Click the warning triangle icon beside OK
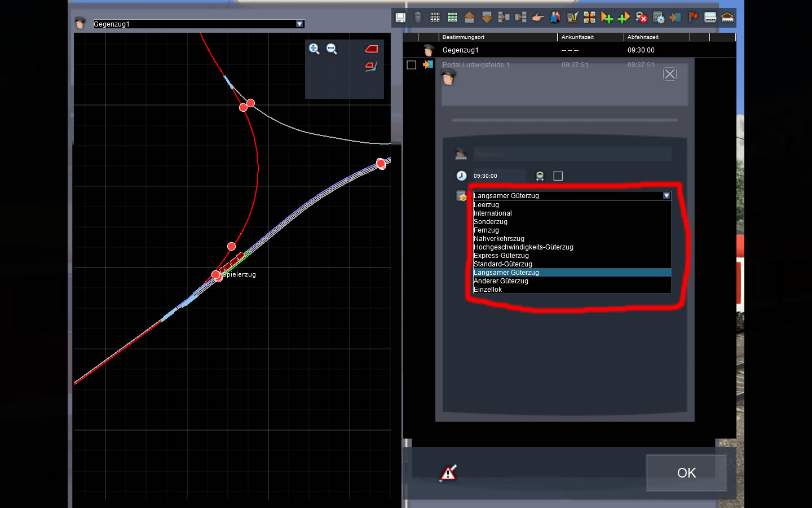The width and height of the screenshot is (812, 508). tap(448, 473)
